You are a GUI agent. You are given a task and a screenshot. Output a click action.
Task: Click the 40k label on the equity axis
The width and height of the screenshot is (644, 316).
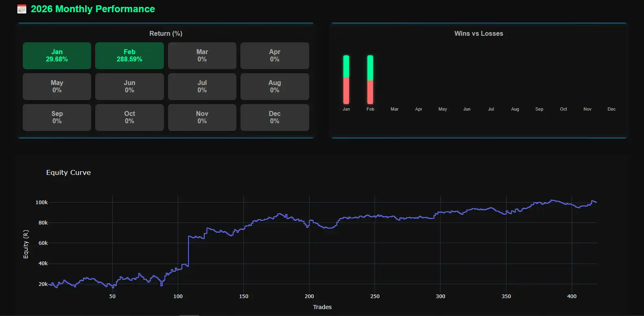point(43,263)
